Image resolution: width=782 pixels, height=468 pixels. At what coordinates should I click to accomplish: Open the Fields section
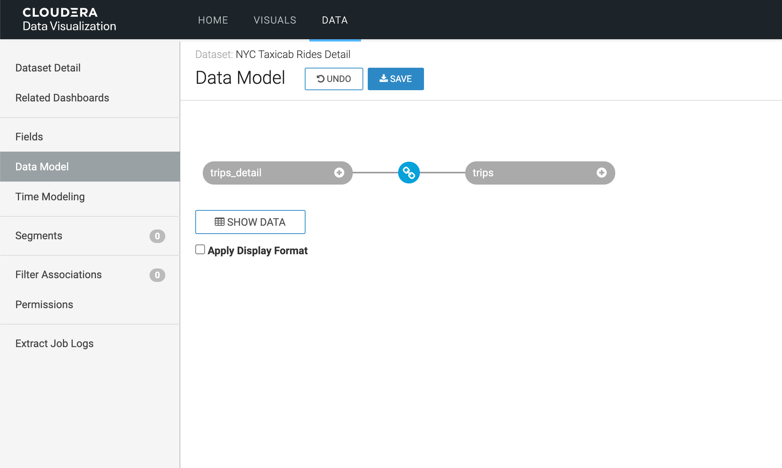pyautogui.click(x=29, y=137)
